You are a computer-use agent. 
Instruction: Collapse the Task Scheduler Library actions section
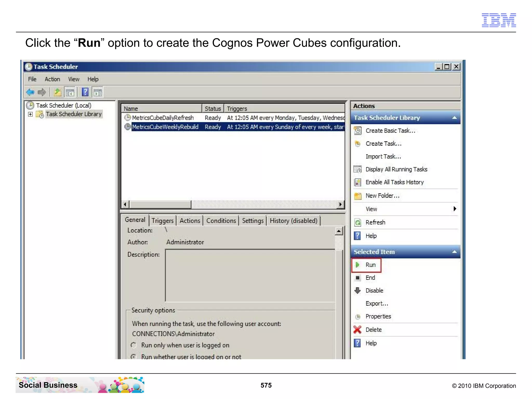[454, 118]
